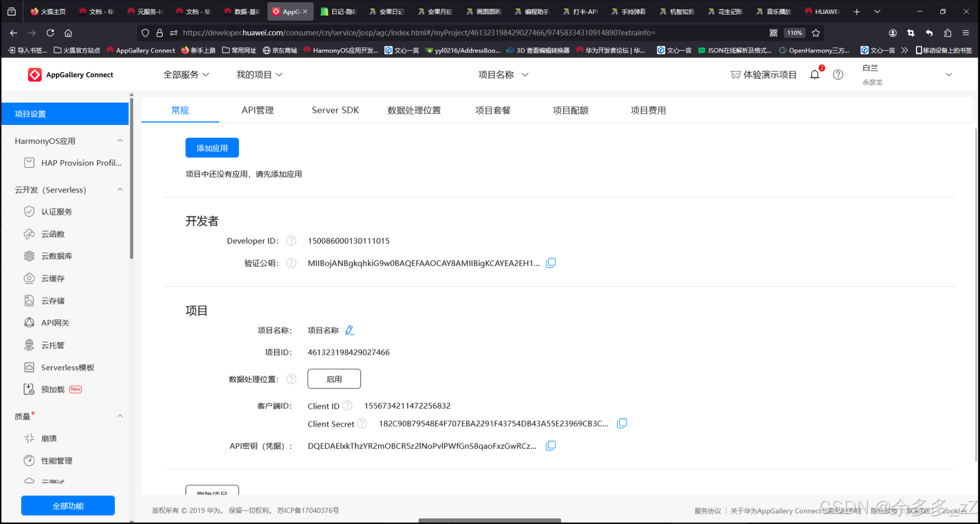Expand 全部服务 dropdown
The image size is (980, 524).
(186, 75)
